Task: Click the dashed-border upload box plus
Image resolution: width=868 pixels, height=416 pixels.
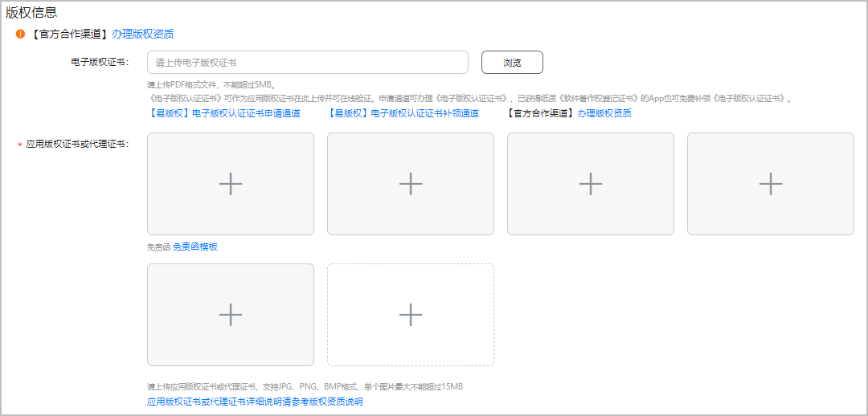Action: click(410, 314)
